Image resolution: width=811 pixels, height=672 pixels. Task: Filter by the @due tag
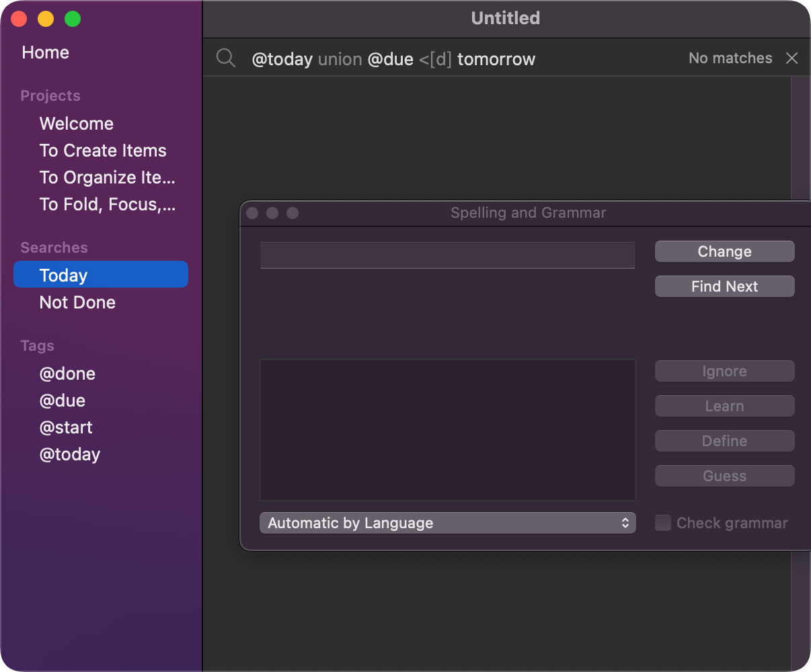pyautogui.click(x=63, y=401)
